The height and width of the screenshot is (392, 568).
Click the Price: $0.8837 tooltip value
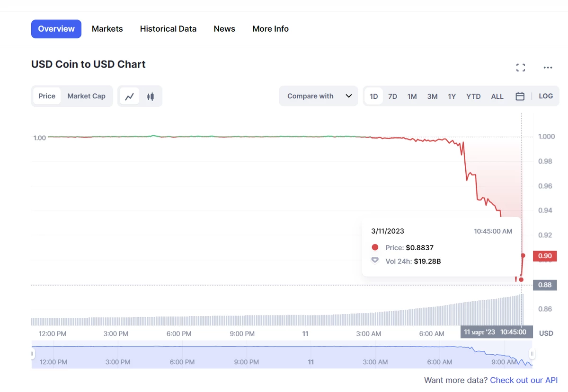click(x=419, y=247)
